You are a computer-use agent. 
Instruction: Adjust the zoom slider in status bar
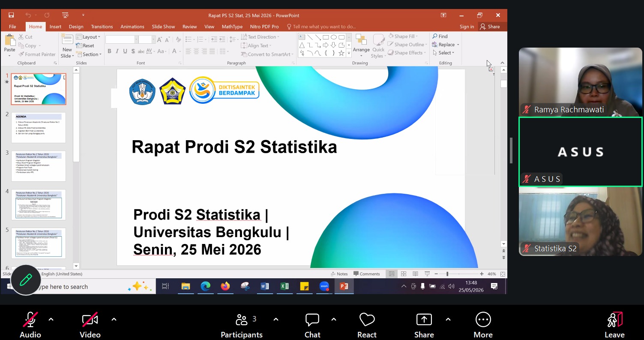(447, 274)
